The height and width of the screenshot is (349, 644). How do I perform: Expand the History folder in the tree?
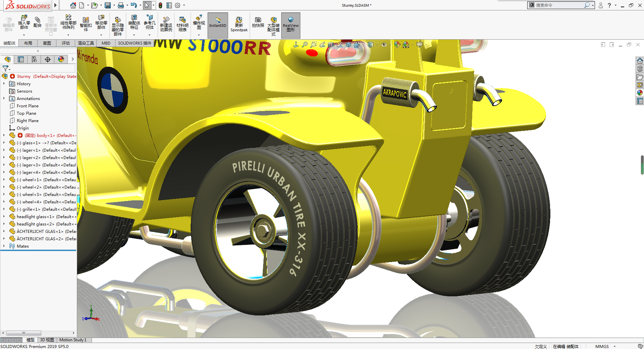pos(4,84)
